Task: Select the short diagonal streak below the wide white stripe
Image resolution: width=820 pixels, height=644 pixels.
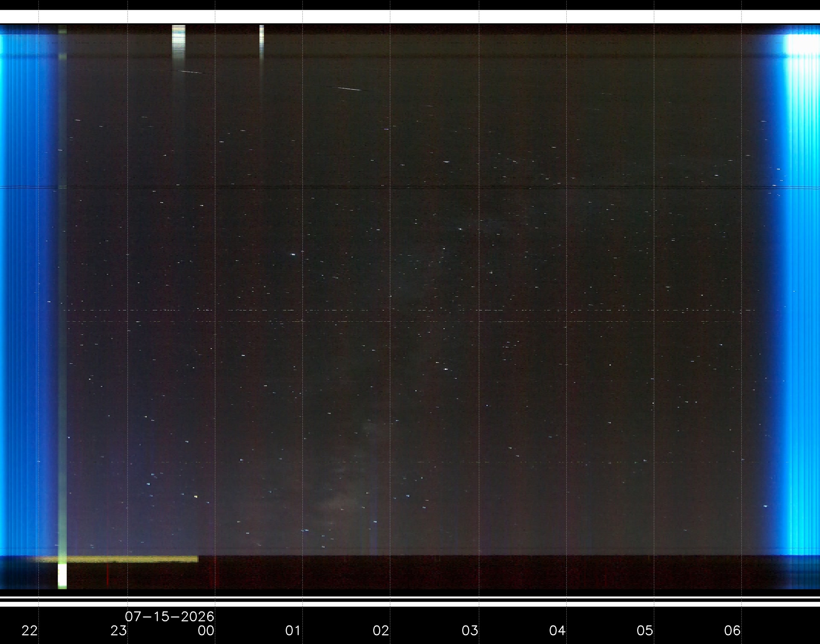Action: pyautogui.click(x=191, y=72)
